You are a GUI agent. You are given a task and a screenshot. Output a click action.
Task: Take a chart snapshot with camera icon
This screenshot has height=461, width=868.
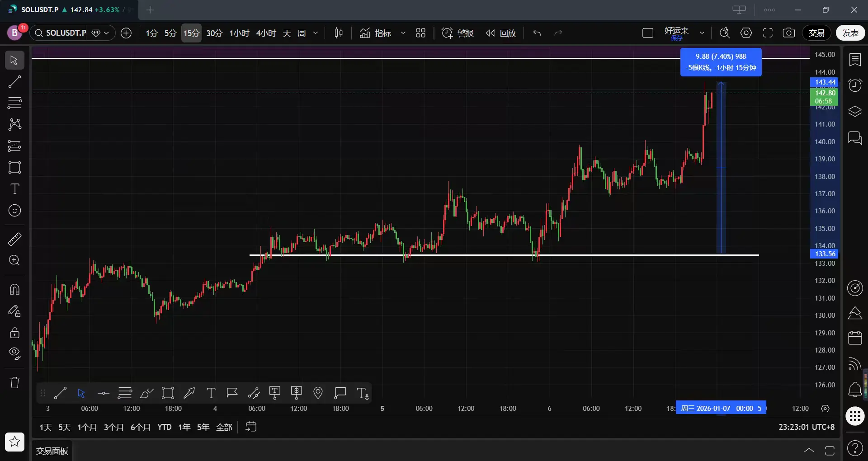click(x=789, y=33)
